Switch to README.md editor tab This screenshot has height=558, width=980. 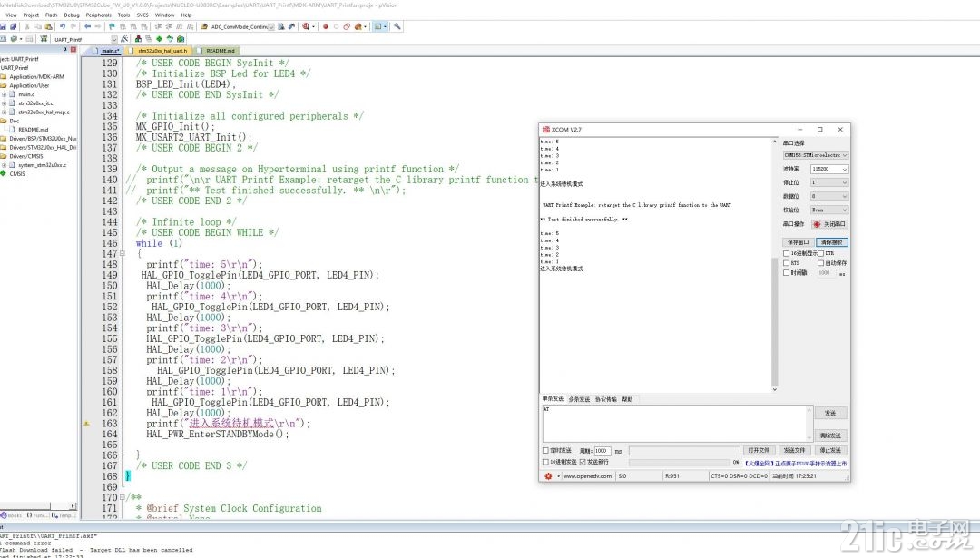[217, 51]
